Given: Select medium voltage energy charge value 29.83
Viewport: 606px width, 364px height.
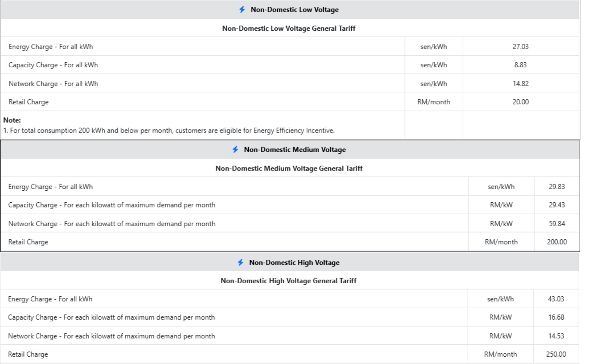Looking at the screenshot, I should (x=557, y=186).
